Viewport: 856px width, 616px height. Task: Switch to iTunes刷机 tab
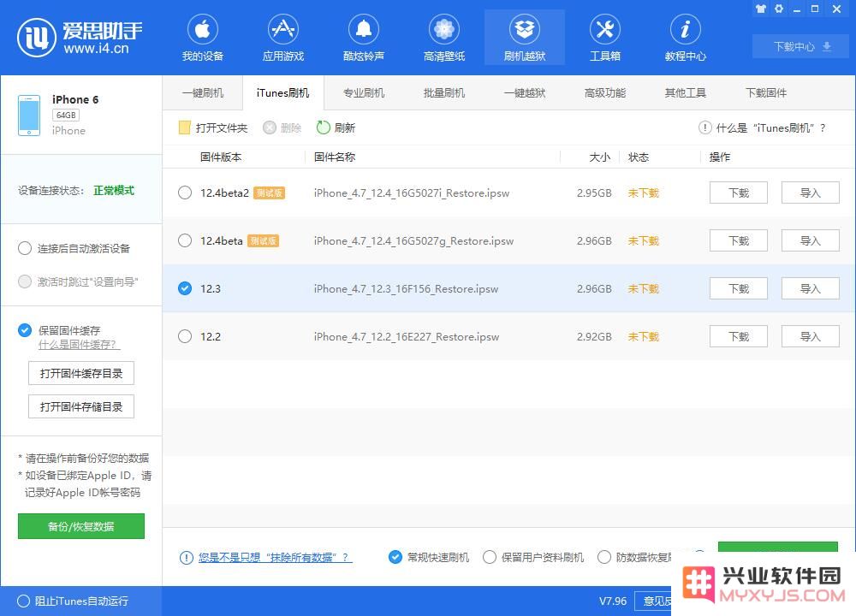282,92
